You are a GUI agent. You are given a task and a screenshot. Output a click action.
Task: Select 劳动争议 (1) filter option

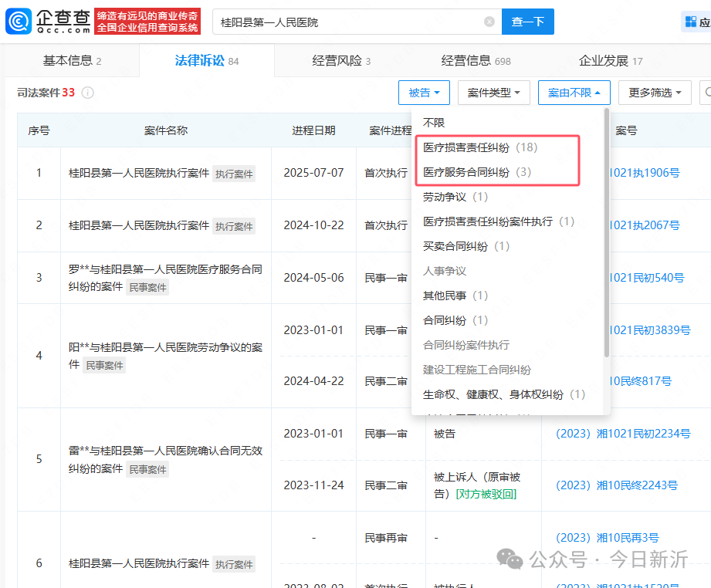click(455, 197)
